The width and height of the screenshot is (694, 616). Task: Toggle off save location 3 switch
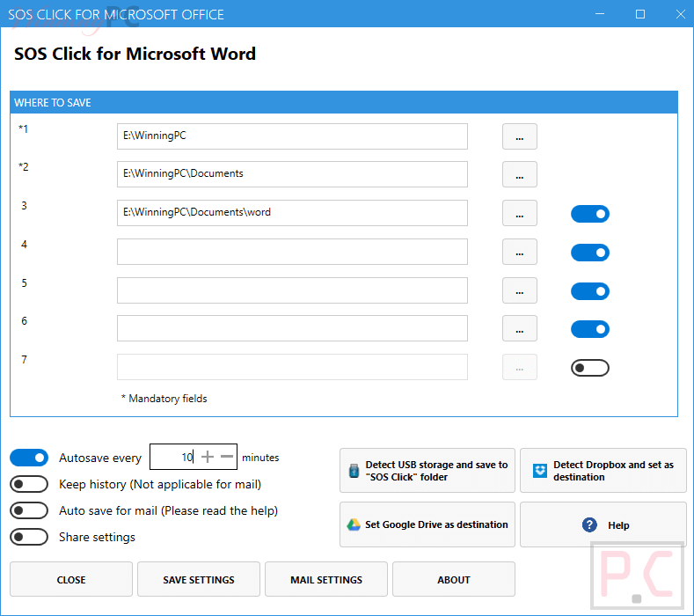[x=590, y=215]
